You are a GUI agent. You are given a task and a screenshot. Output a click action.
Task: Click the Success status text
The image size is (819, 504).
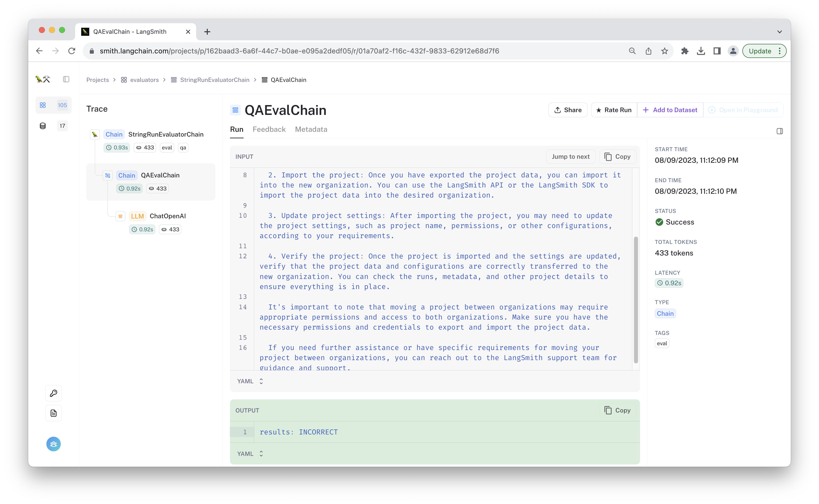pyautogui.click(x=680, y=222)
